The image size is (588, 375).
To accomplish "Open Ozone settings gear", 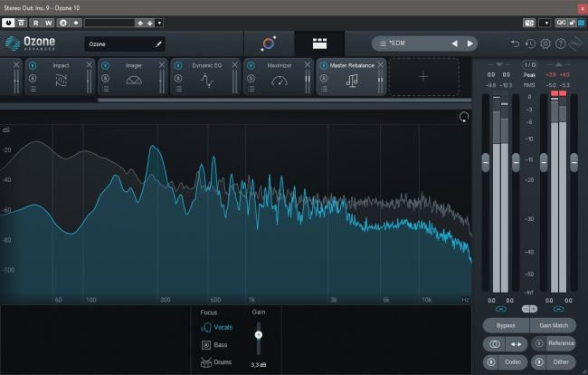I will (x=545, y=43).
